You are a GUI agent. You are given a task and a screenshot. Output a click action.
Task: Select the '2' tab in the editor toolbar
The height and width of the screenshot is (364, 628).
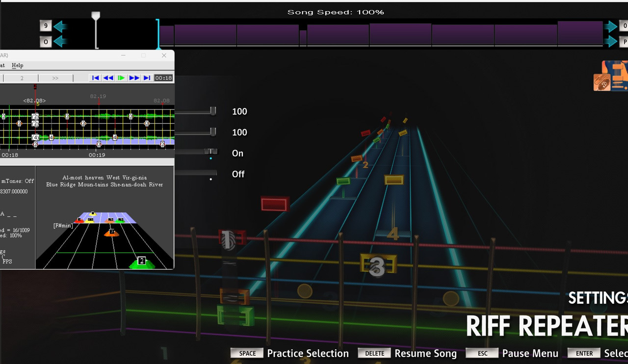pyautogui.click(x=22, y=78)
